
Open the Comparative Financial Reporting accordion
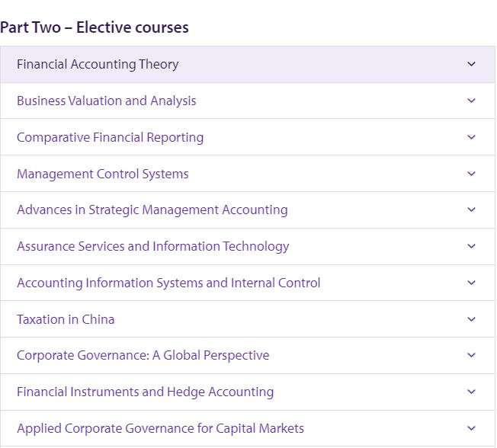[x=110, y=137]
